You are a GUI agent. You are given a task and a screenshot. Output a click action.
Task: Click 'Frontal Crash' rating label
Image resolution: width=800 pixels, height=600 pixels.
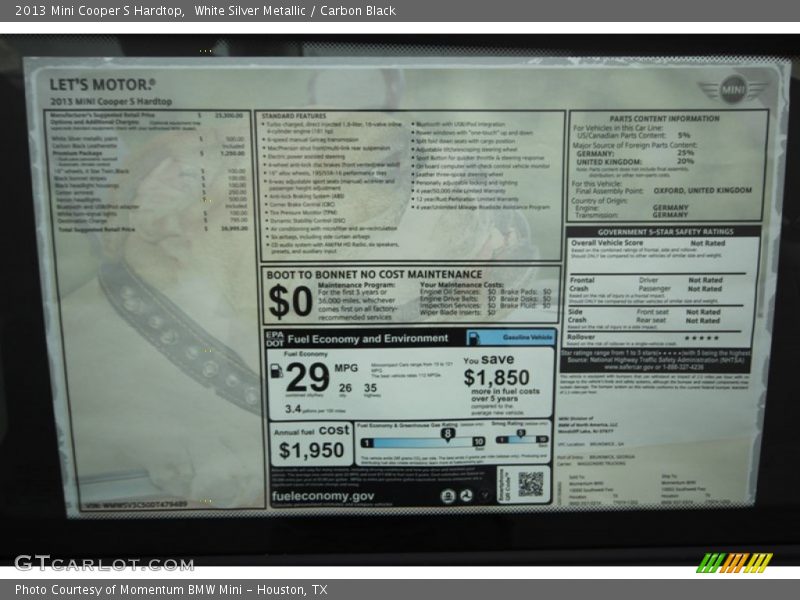582,284
